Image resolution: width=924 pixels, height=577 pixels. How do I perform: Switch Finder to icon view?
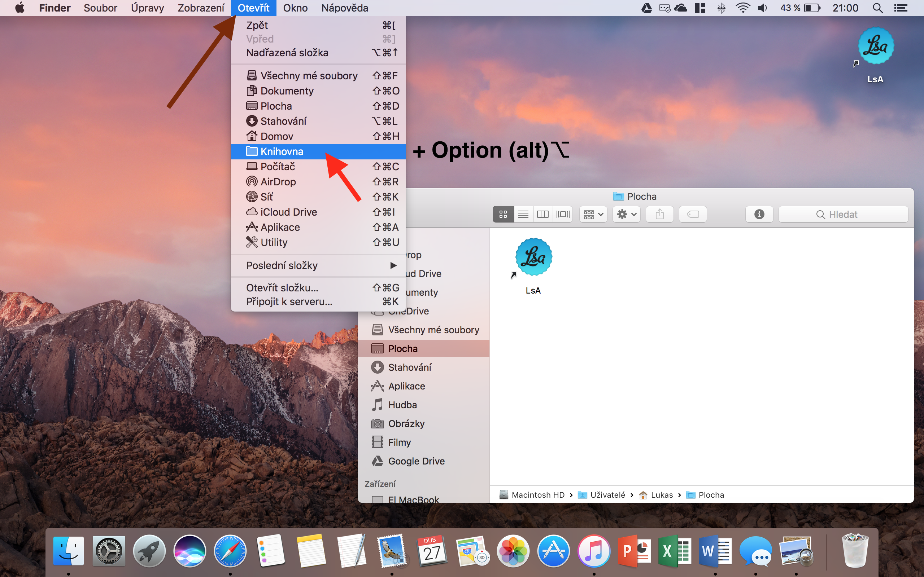(x=503, y=215)
